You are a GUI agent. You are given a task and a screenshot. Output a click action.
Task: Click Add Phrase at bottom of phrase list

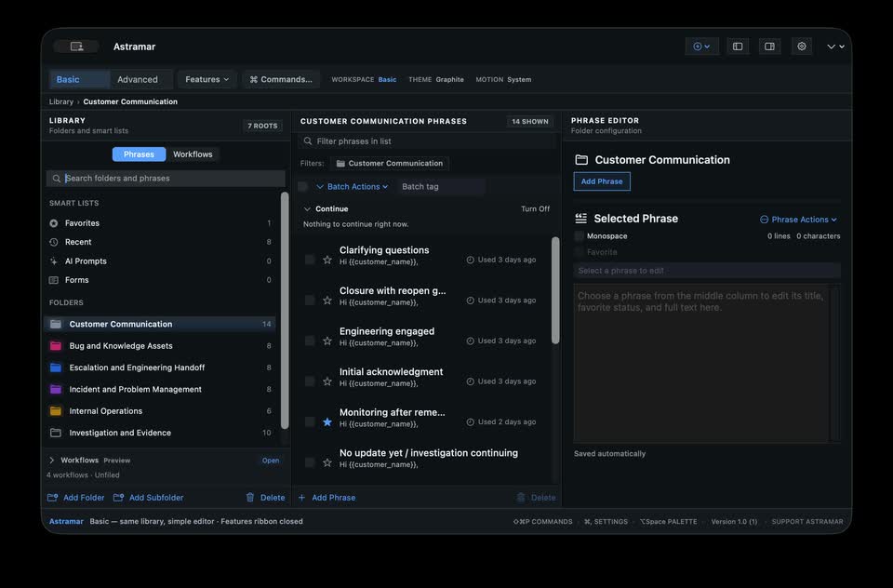click(327, 498)
